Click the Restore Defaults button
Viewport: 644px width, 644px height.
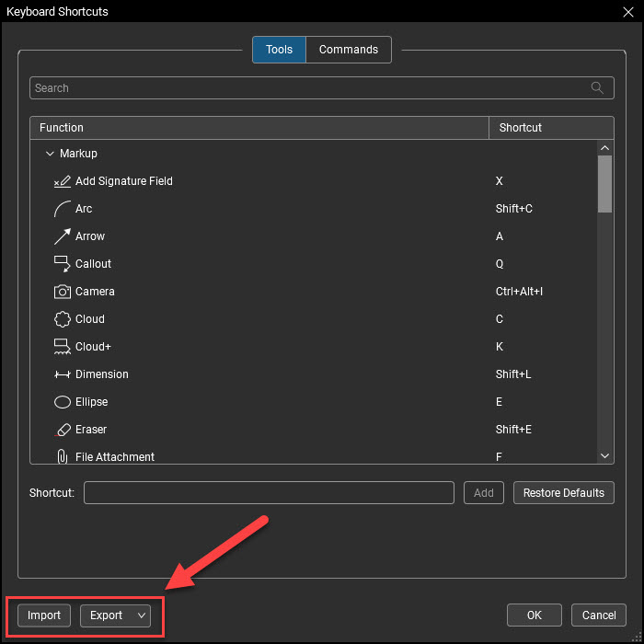[563, 492]
